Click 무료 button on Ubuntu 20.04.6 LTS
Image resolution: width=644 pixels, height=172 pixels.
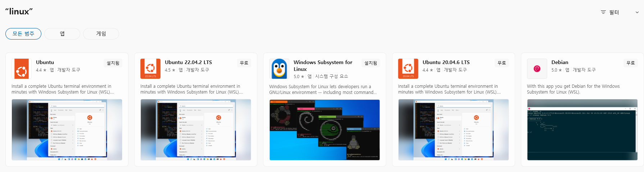pos(502,63)
